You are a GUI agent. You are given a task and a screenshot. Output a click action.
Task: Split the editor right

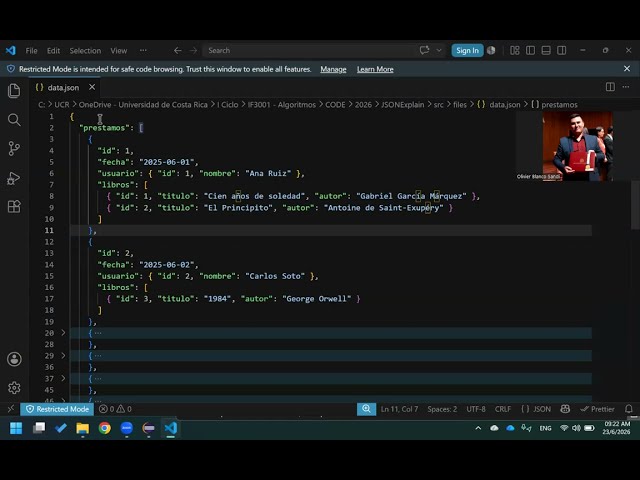[x=610, y=87]
